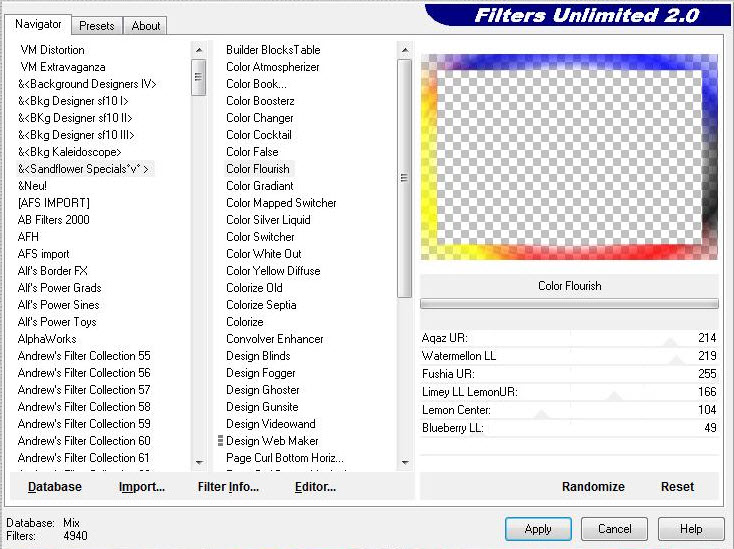The height and width of the screenshot is (549, 734).
Task: Select the Navigator tab
Action: pos(38,24)
